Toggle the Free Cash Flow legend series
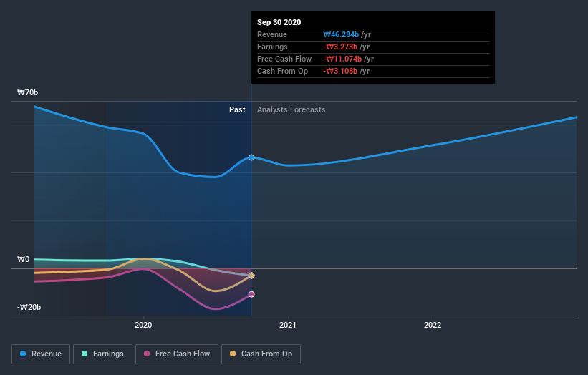The height and width of the screenshot is (375, 588). pos(177,354)
